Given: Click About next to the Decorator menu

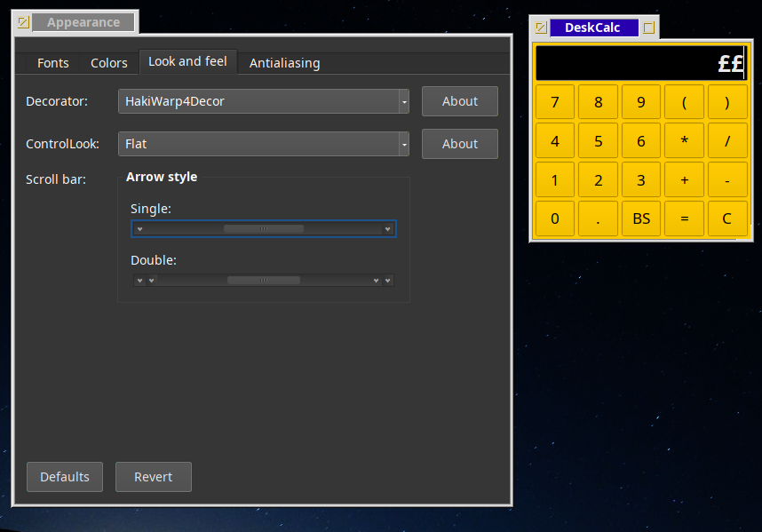Looking at the screenshot, I should point(459,101).
